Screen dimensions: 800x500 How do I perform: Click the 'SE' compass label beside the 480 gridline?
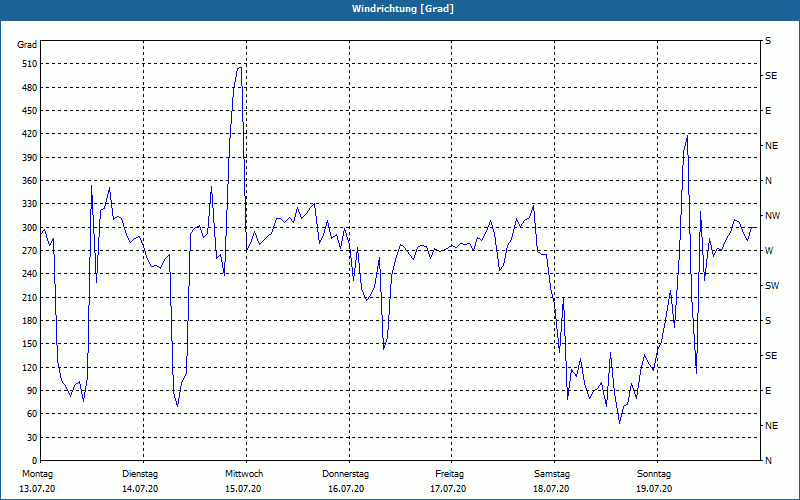tap(771, 76)
